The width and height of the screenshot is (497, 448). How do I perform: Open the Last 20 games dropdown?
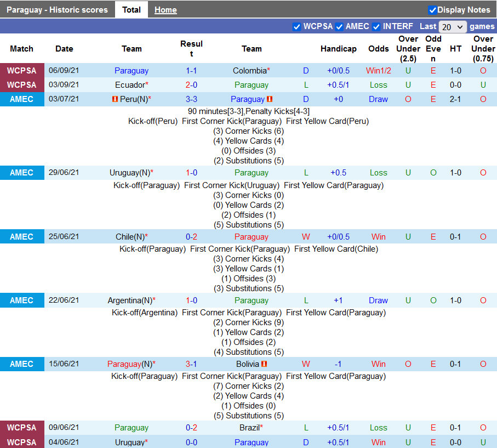click(453, 27)
